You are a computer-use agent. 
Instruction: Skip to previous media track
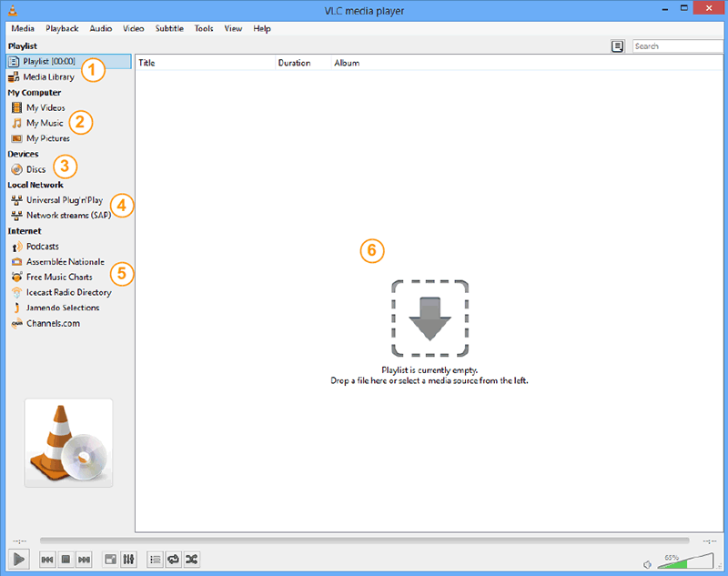(x=47, y=560)
